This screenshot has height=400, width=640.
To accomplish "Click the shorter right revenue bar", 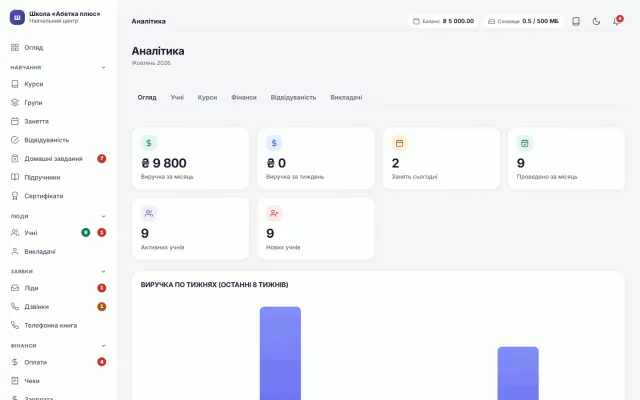I will [518, 373].
